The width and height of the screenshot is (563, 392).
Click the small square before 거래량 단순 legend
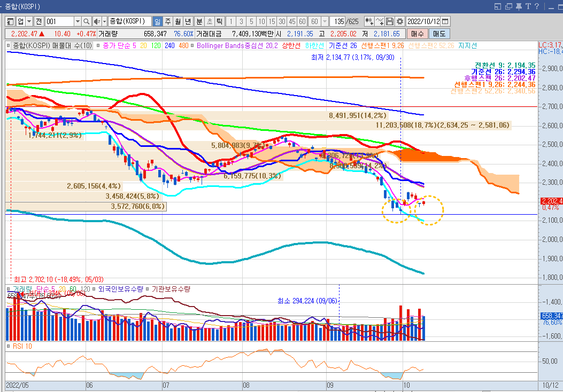pos(9,289)
